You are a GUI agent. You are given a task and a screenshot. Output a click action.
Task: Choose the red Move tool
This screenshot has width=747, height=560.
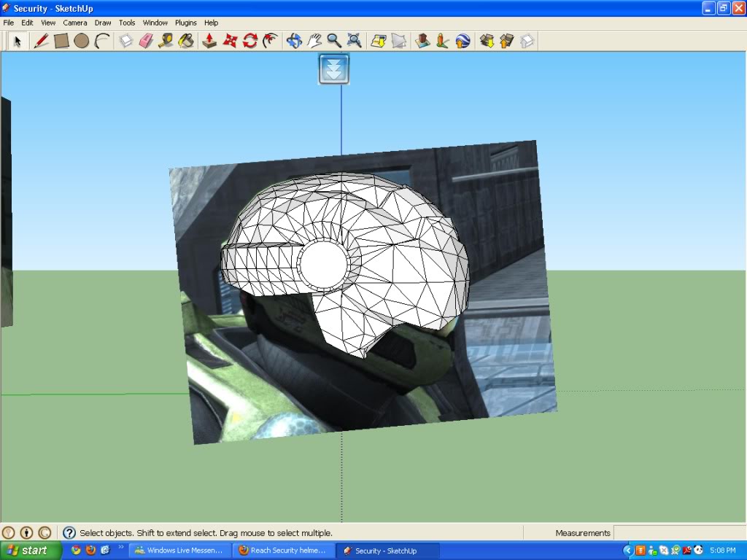230,42
